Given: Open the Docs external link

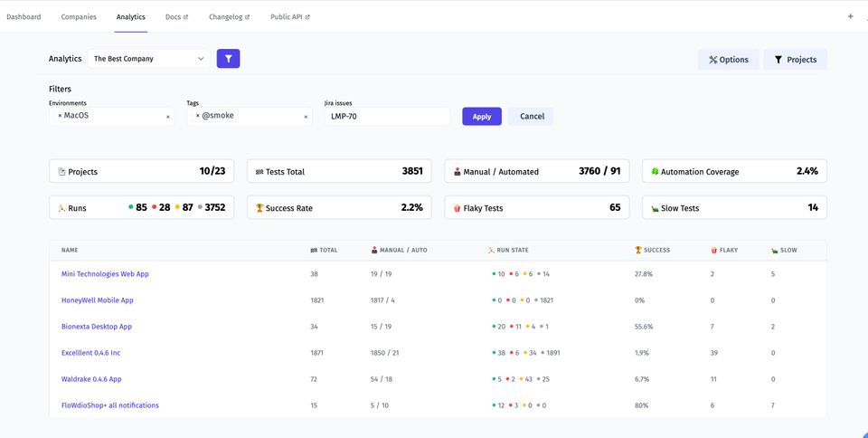Looking at the screenshot, I should click(x=176, y=17).
